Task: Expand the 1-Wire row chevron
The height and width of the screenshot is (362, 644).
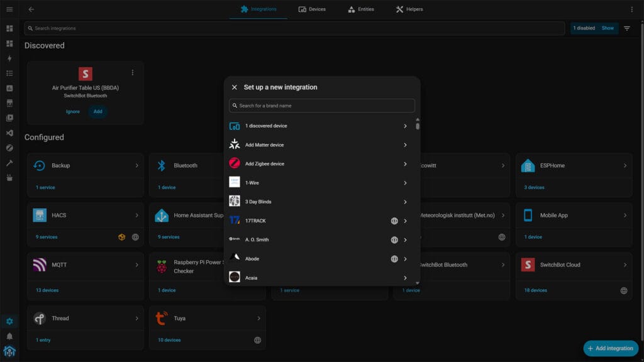Action: [x=405, y=183]
